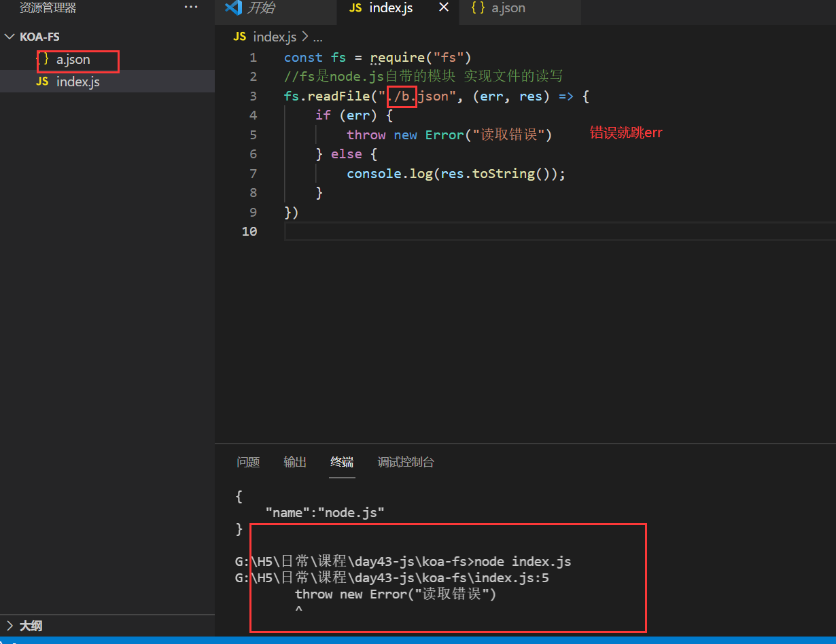Screen dimensions: 836x644
Task: Click line number 1 in gutter
Action: (x=253, y=58)
